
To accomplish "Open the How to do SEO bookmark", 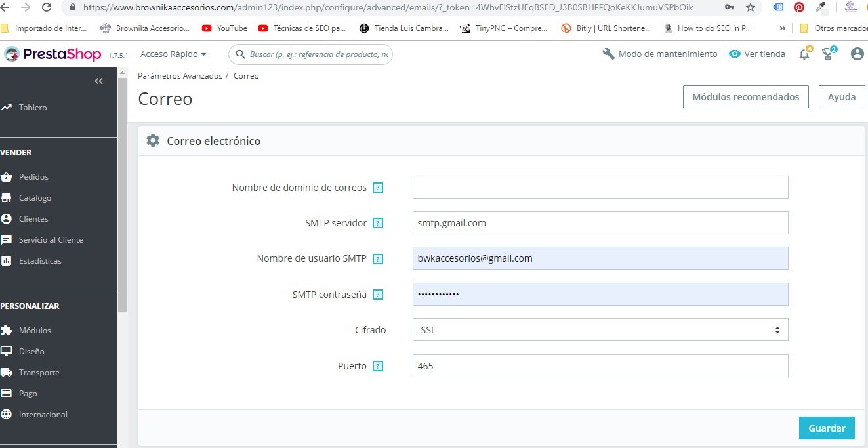I will pos(709,28).
